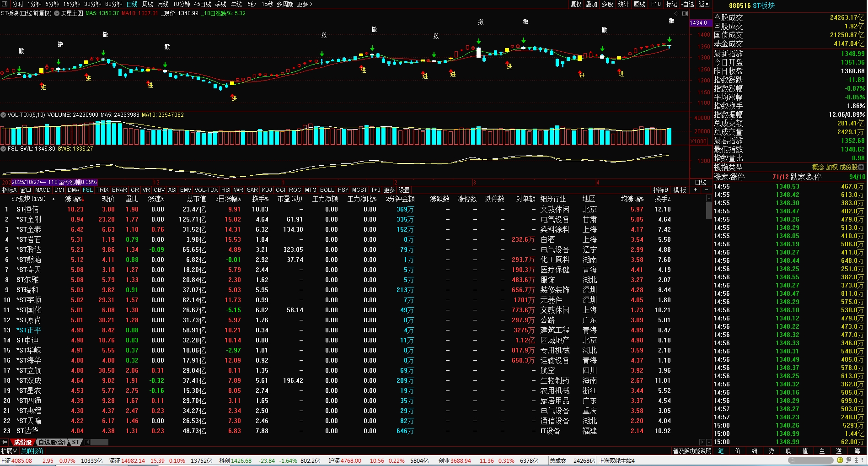Toggle the right sidebar panel icon by the chart
Screen dimensions: 868x466
click(685, 13)
